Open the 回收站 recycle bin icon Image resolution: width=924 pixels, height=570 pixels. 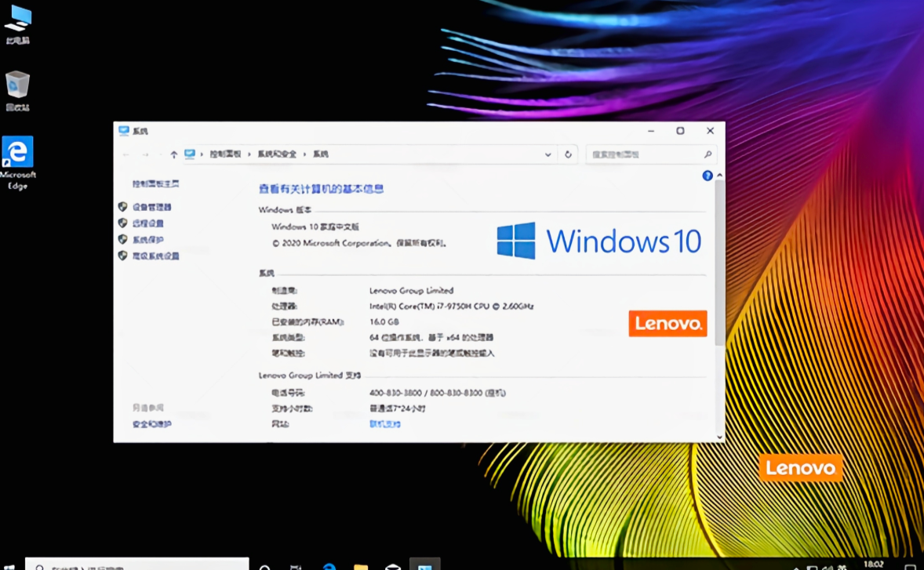click(18, 90)
